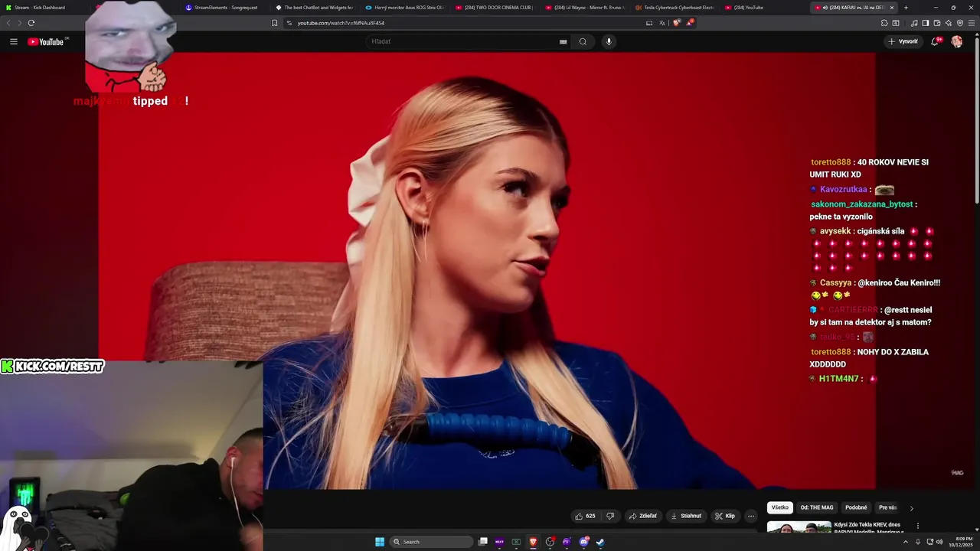This screenshot has height=551, width=980.
Task: Open the Windows Start menu
Action: tap(380, 542)
